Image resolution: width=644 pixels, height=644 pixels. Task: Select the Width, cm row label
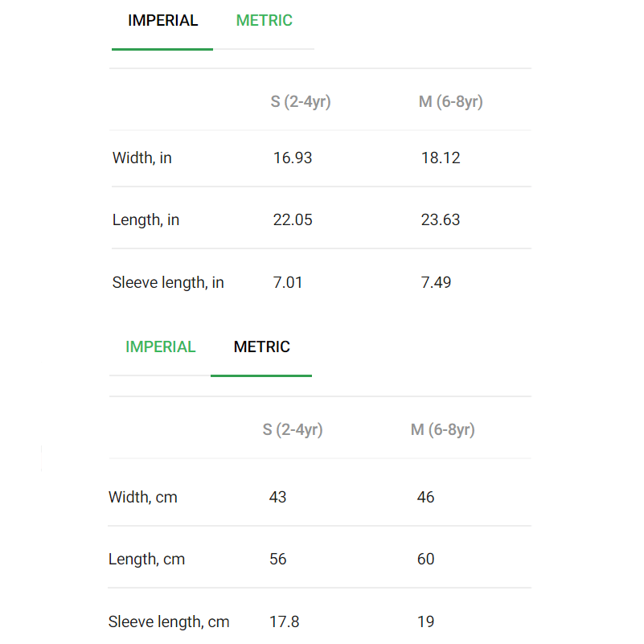click(143, 498)
